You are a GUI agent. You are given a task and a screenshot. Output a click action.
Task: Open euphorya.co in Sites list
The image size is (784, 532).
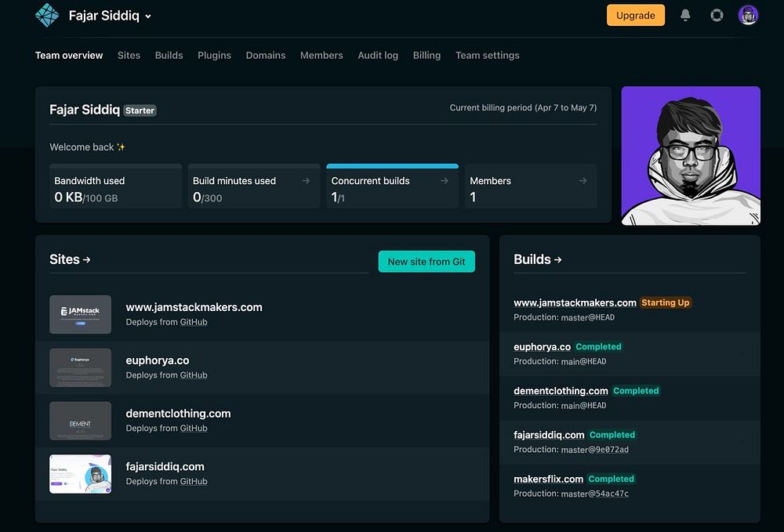(158, 360)
